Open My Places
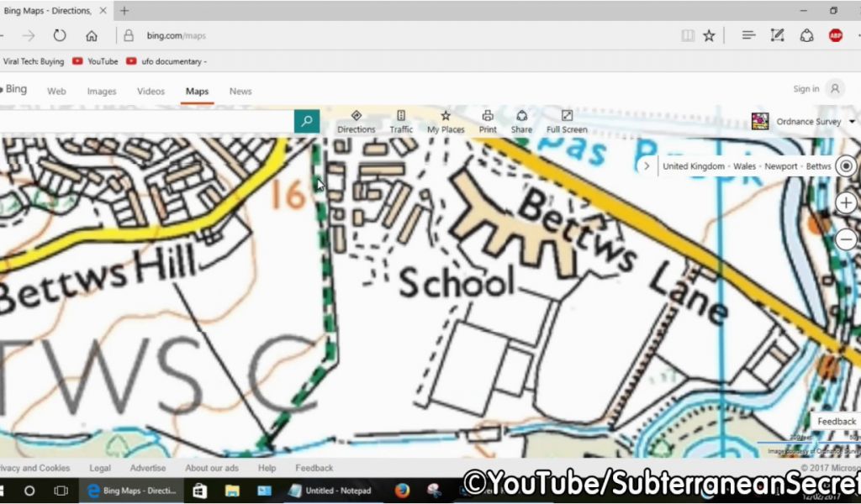 pyautogui.click(x=446, y=122)
